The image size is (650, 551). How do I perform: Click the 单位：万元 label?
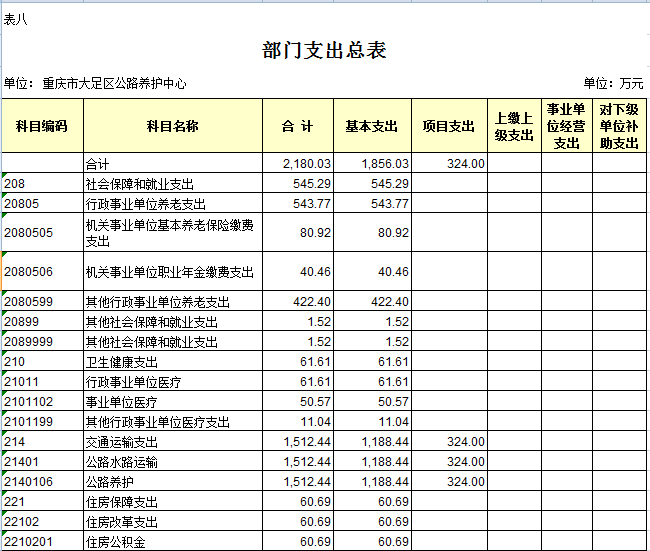613,84
